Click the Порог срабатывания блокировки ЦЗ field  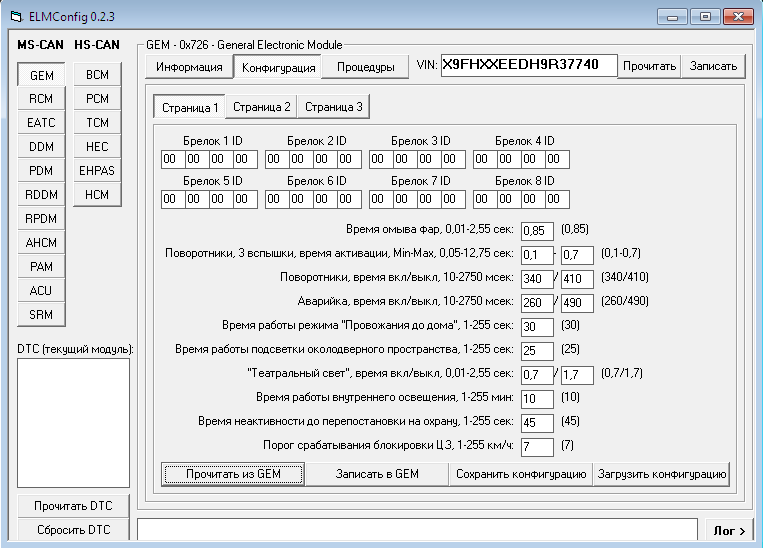[538, 446]
